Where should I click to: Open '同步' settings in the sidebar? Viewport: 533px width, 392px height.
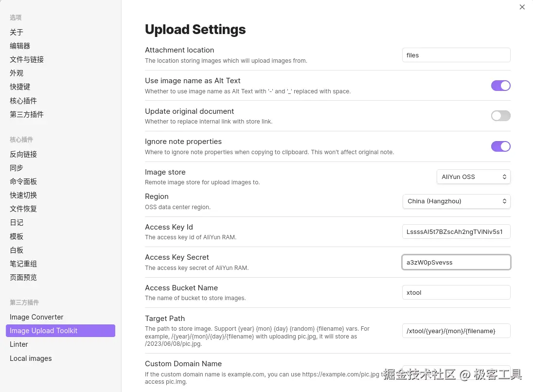pyautogui.click(x=16, y=167)
